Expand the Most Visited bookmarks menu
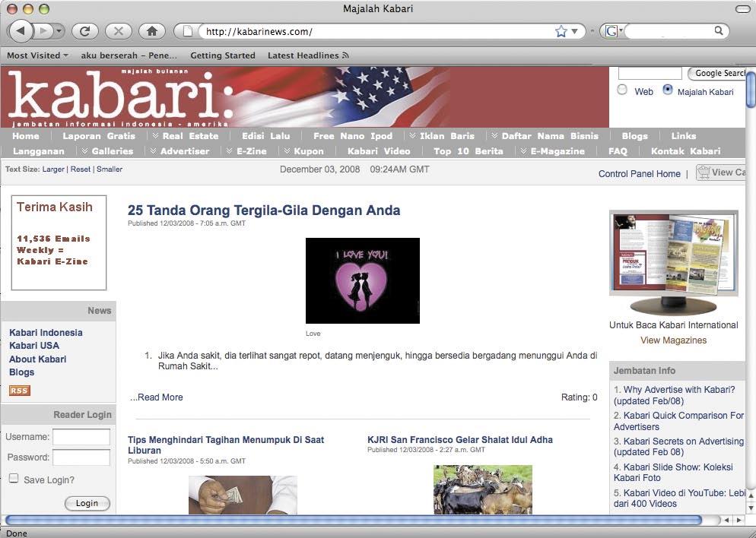Viewport: 756px width, 538px height. [x=37, y=55]
